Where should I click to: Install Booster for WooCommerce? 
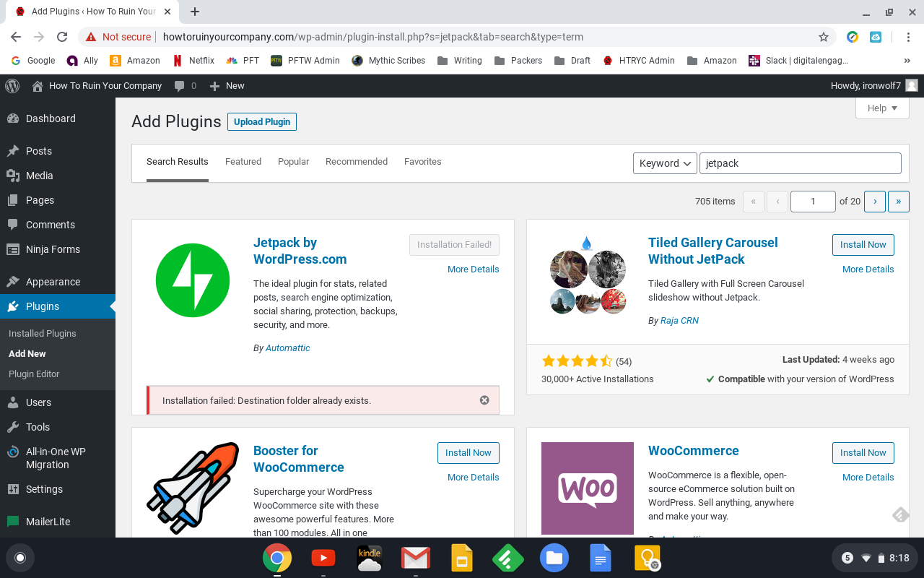(x=468, y=453)
